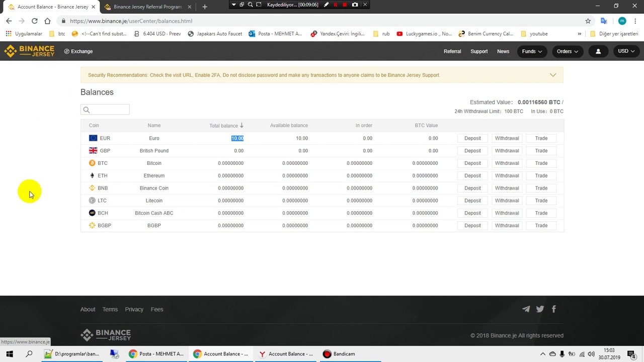Open the Luckygames.io bookmark
This screenshot has height=362, width=644.
pyautogui.click(x=424, y=34)
